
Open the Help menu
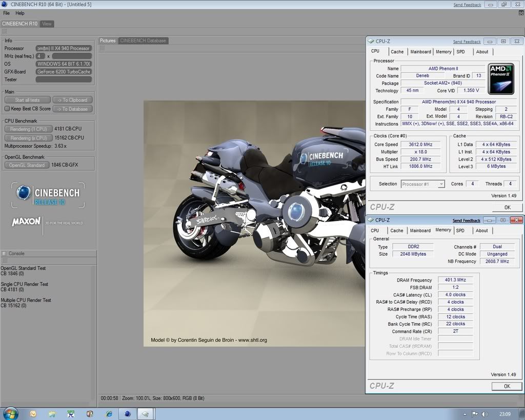[x=20, y=13]
